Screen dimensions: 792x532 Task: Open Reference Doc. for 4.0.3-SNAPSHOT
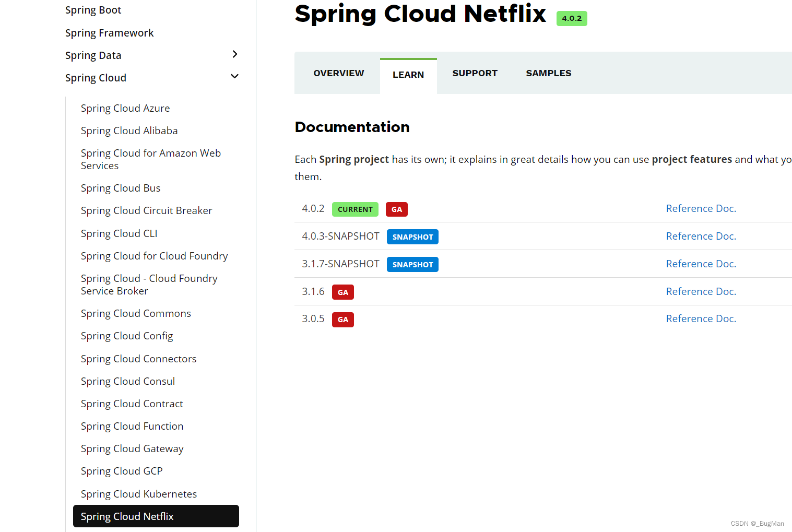(701, 236)
